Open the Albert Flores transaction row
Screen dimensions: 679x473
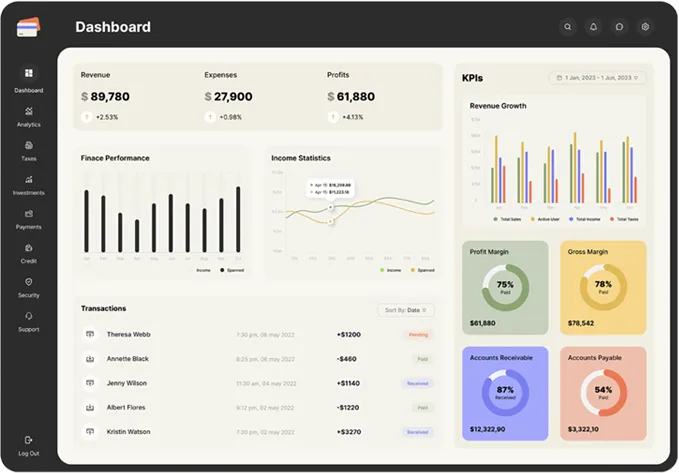[258, 407]
